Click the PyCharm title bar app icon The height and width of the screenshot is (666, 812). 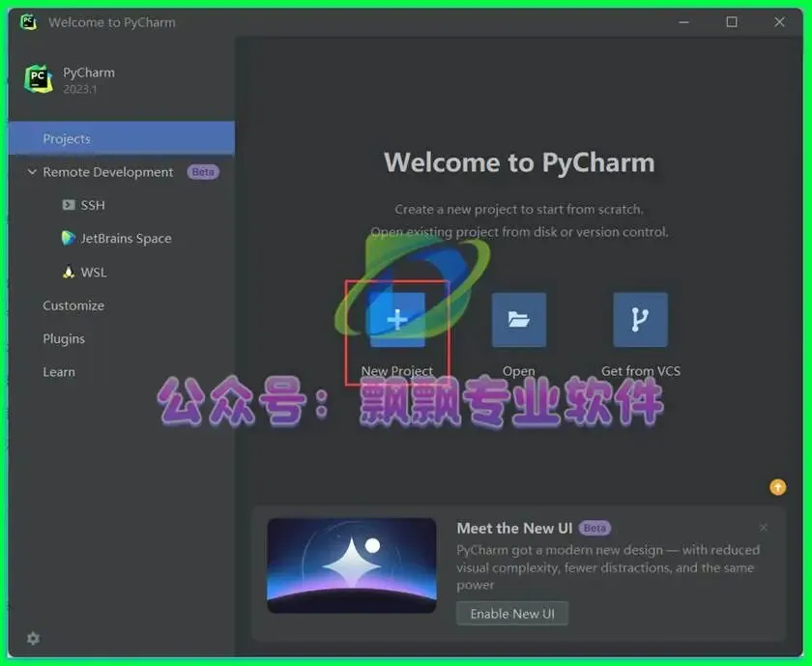pos(28,22)
